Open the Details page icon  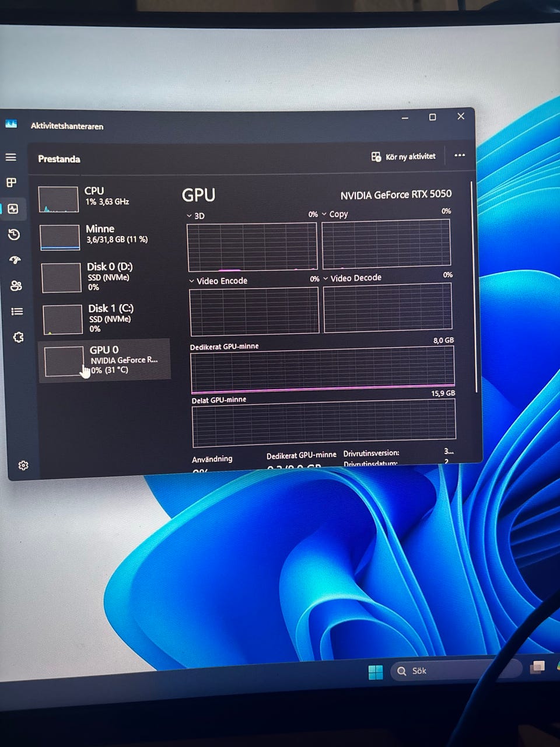pos(17,311)
